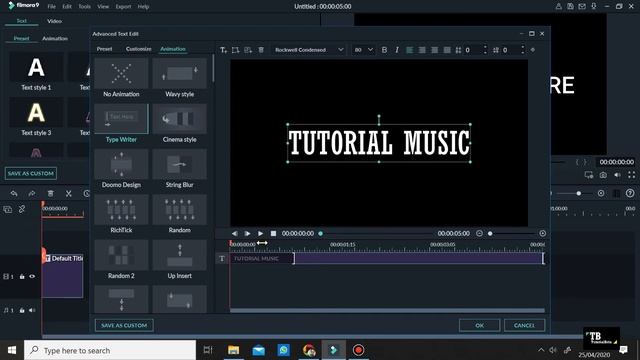The image size is (640, 360).
Task: Align the text to the left
Action: tap(409, 50)
